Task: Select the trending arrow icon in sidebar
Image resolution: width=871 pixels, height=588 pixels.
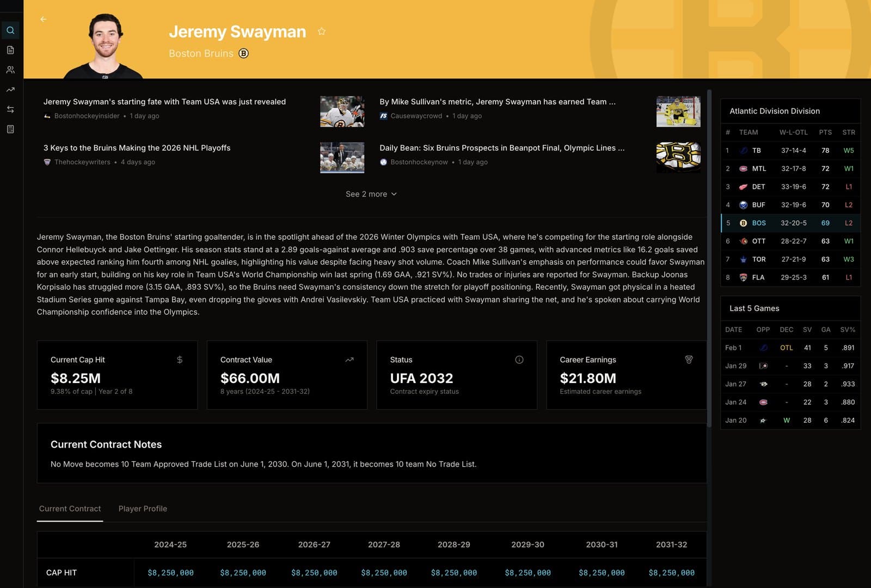Action: 10,90
